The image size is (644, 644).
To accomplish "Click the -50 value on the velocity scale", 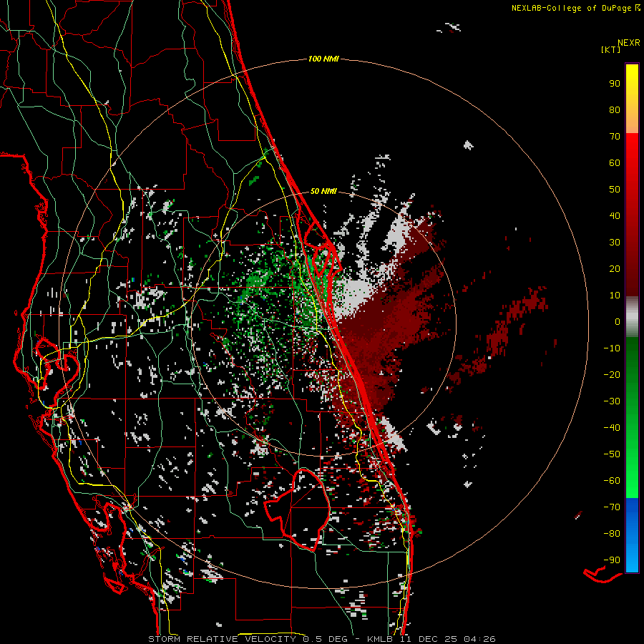I will [612, 454].
